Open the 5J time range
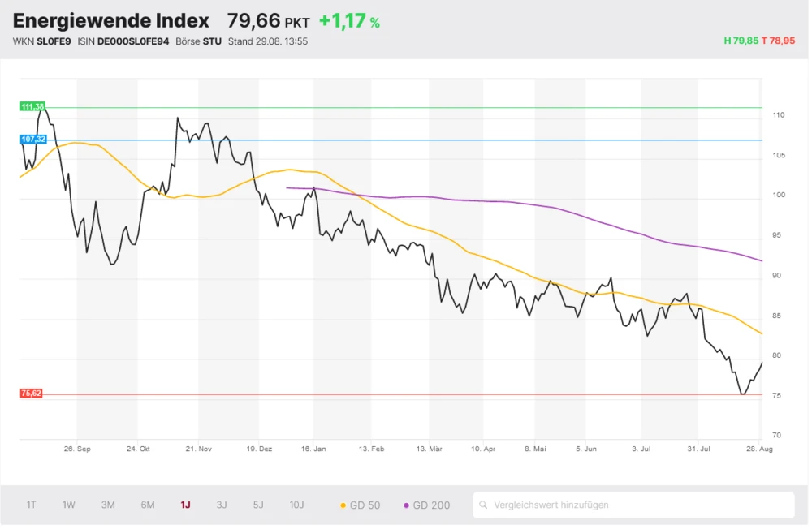Screen dimensions: 812x529 [x=258, y=505]
